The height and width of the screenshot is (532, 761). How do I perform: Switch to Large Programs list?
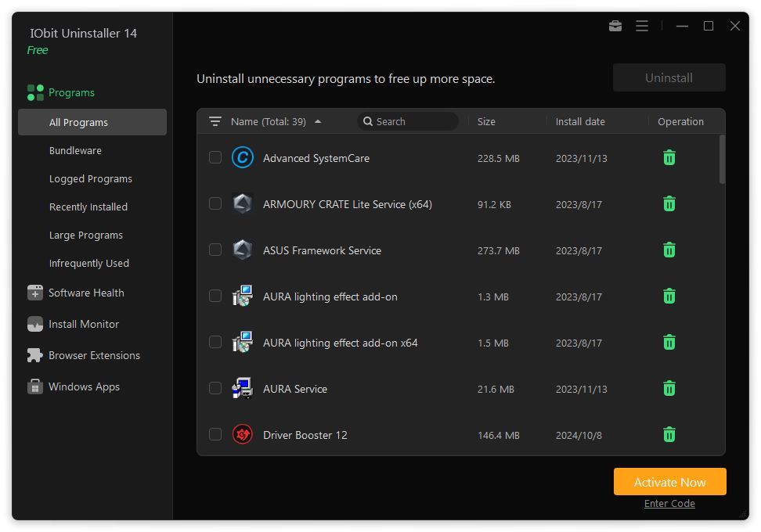pyautogui.click(x=85, y=235)
